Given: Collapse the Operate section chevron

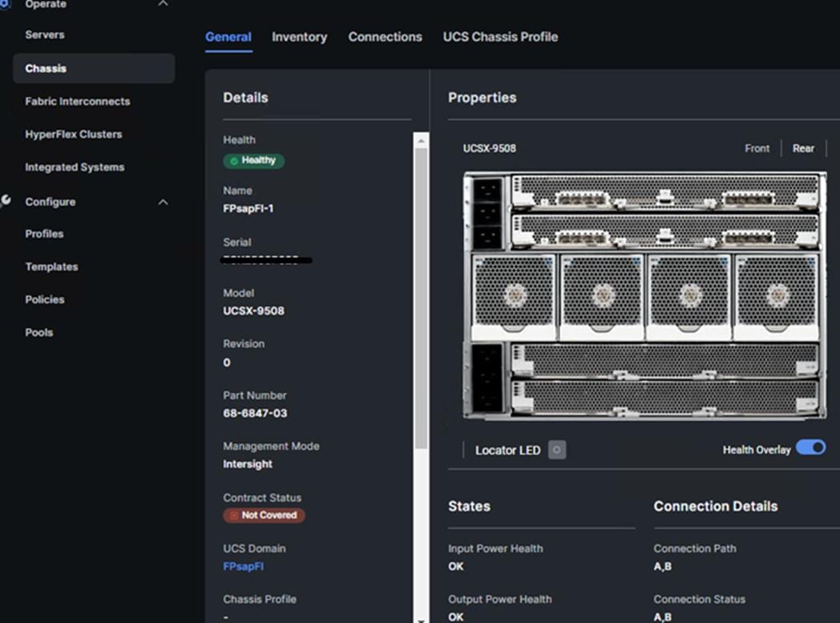Looking at the screenshot, I should pos(163,4).
